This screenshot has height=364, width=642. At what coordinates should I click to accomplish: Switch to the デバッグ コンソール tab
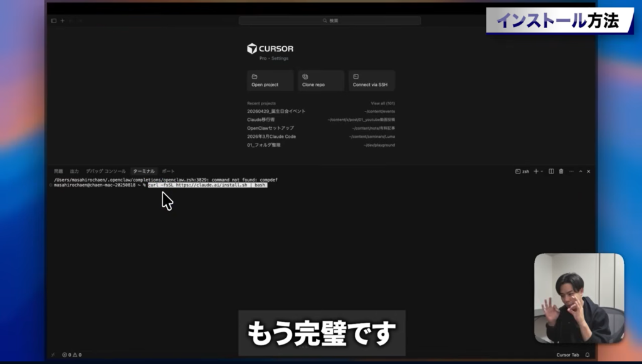[105, 171]
